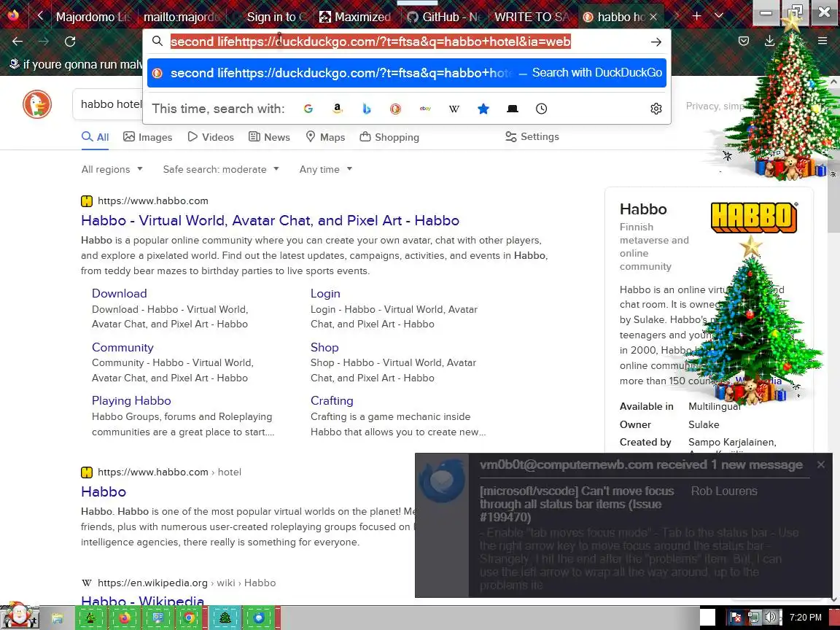The width and height of the screenshot is (840, 630).
Task: Close the habbo hotel tab
Action: (653, 17)
